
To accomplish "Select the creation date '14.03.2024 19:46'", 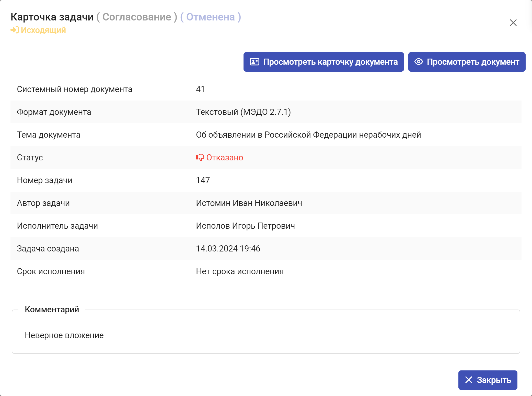I will point(228,249).
